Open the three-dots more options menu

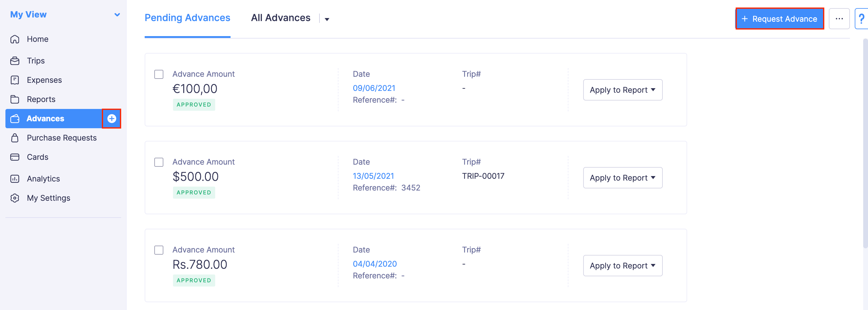839,19
